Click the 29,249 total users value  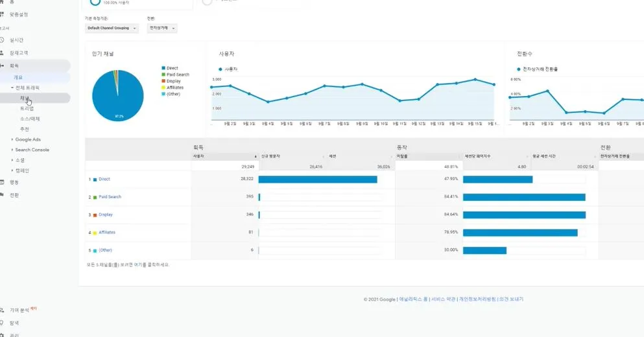coord(248,167)
